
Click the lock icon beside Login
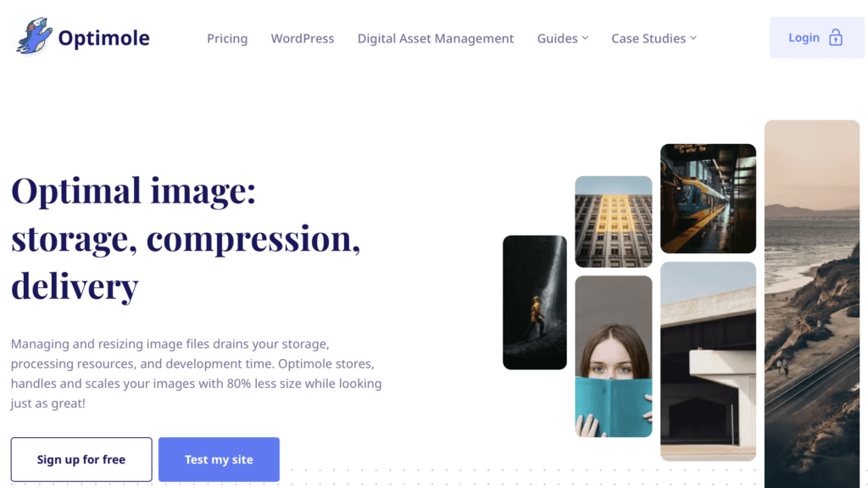(835, 37)
